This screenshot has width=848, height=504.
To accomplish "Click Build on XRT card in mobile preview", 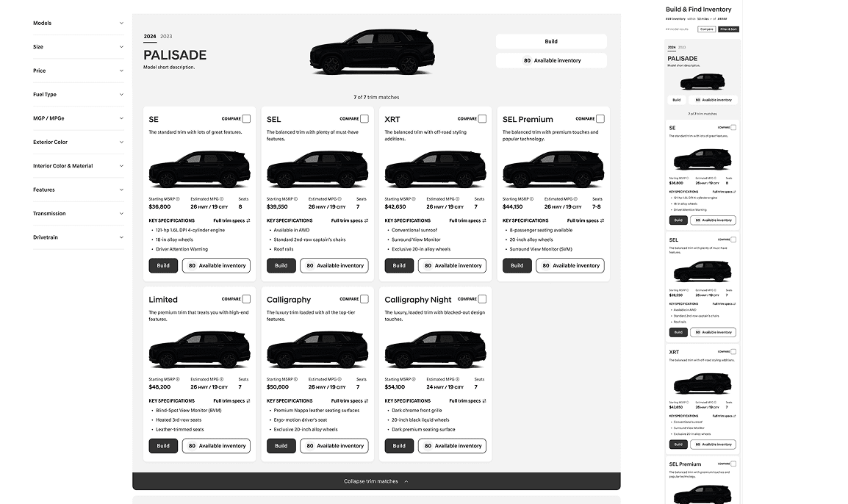I will click(678, 444).
